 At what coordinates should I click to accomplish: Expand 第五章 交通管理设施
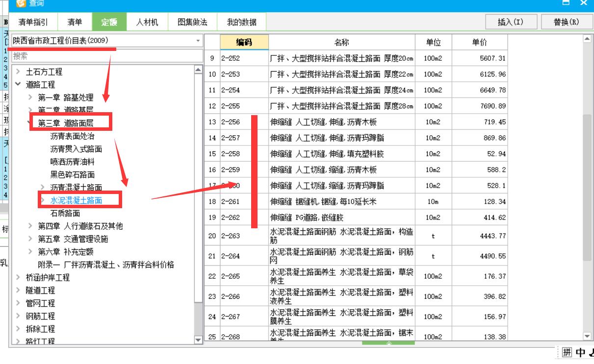tap(30, 239)
